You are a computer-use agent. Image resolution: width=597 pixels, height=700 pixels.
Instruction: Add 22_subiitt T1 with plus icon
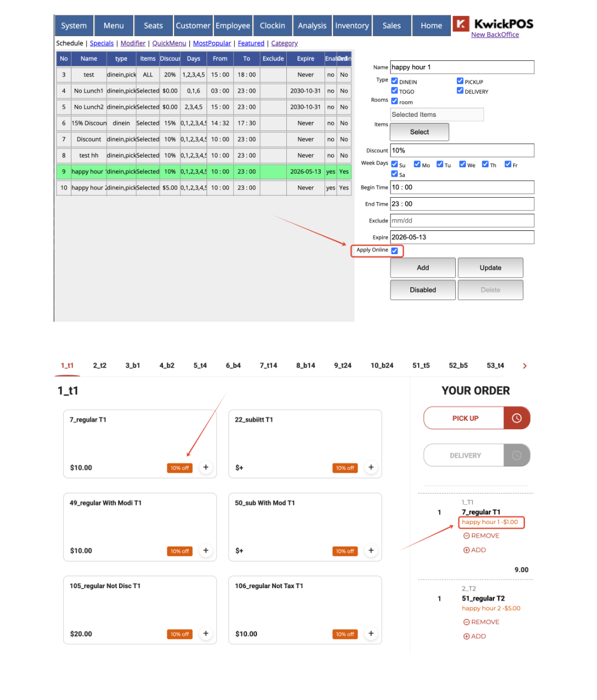371,467
